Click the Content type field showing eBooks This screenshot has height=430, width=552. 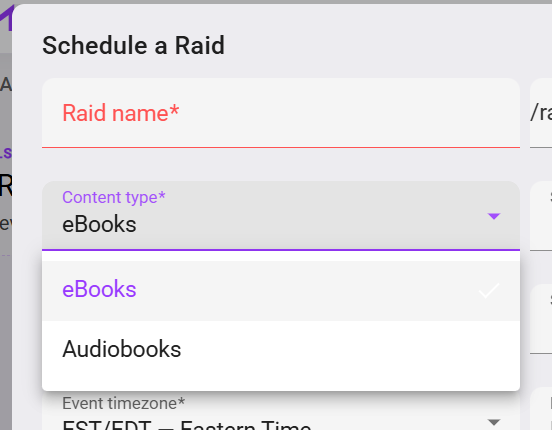coord(281,216)
